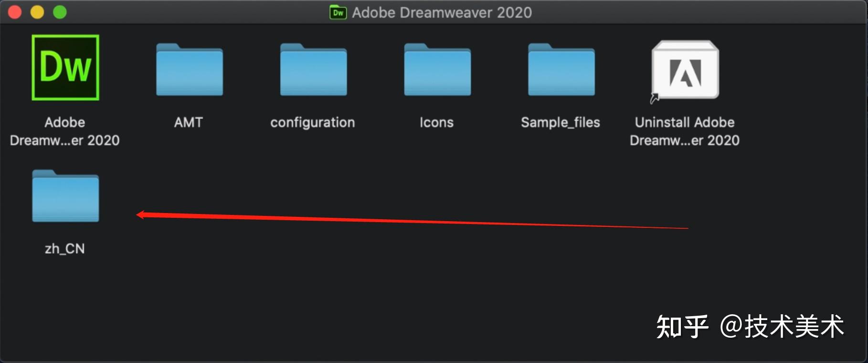Image resolution: width=868 pixels, height=363 pixels.
Task: Minimize the window with yellow button
Action: pos(37,12)
